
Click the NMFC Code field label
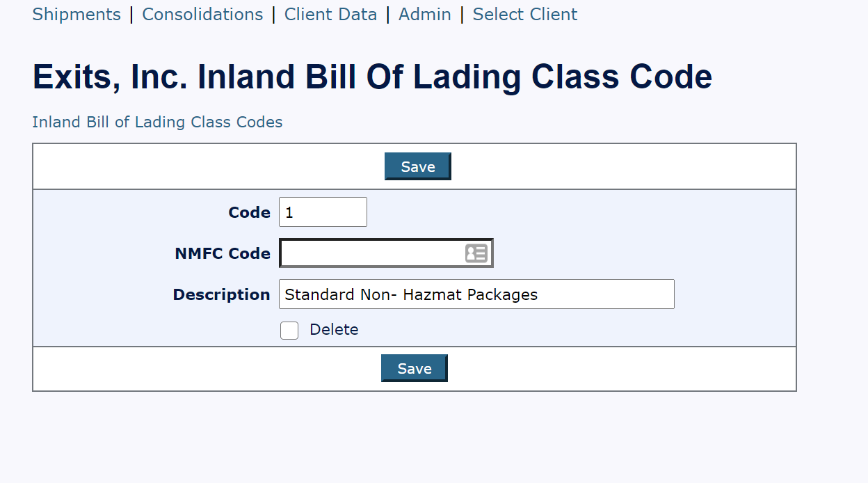(x=222, y=253)
